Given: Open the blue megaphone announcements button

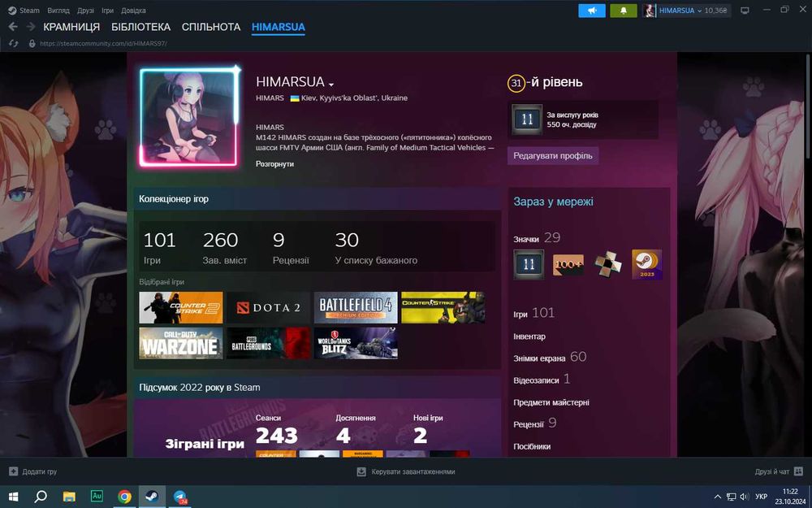Looking at the screenshot, I should (x=592, y=11).
